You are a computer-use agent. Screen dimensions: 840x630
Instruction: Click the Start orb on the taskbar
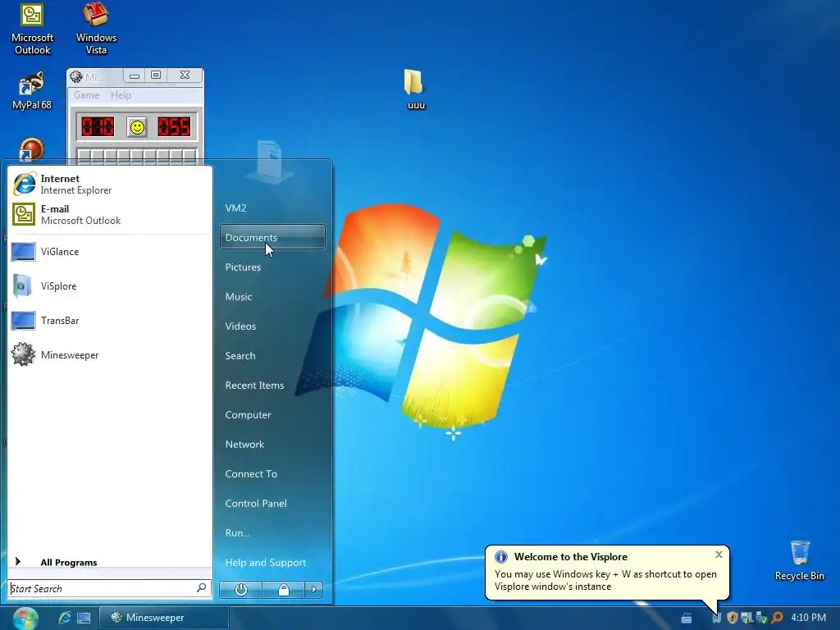[x=25, y=619]
